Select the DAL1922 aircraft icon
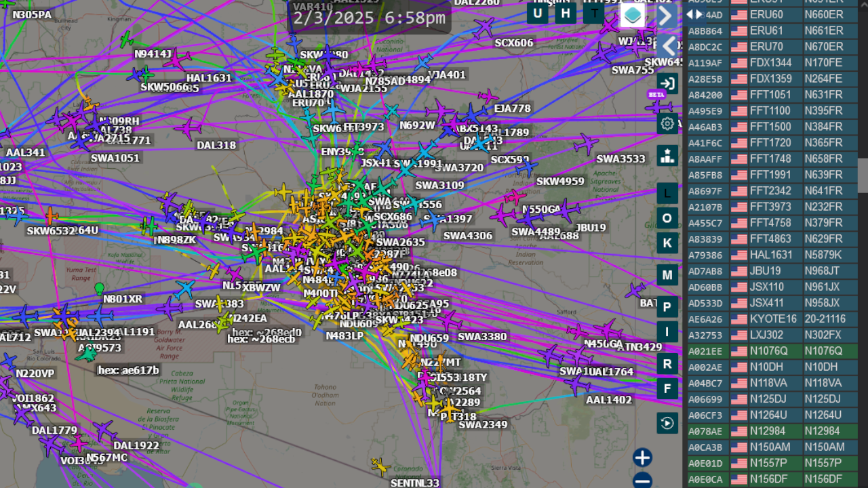The height and width of the screenshot is (488, 868). point(104,430)
